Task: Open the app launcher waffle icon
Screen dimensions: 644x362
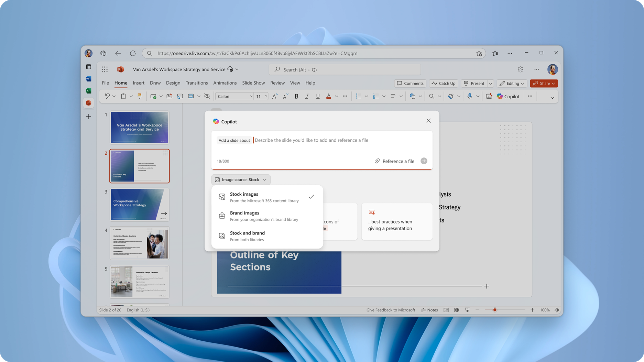Action: pos(105,69)
